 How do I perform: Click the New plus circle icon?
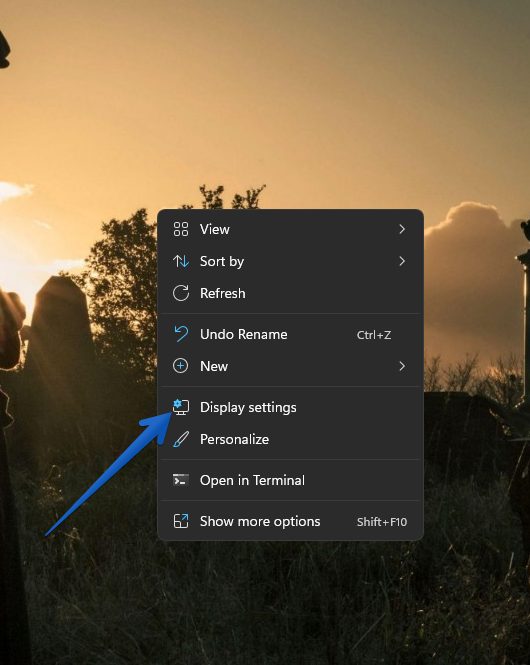[x=181, y=366]
